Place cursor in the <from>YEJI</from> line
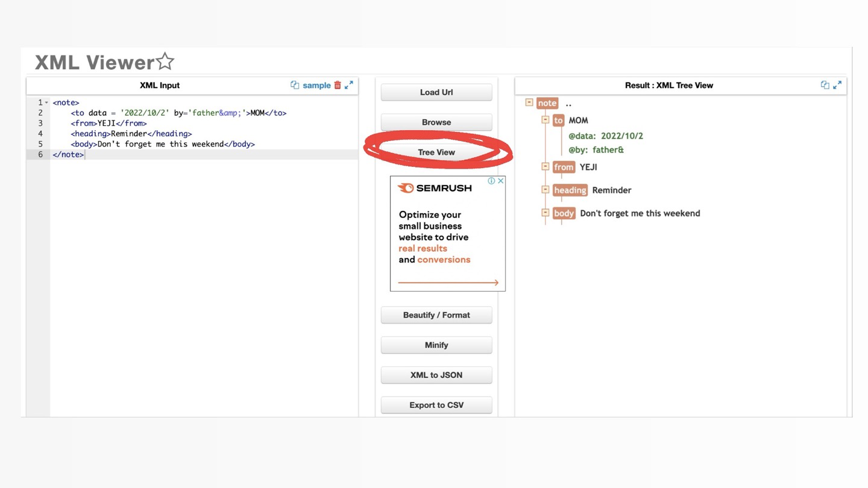This screenshot has width=868, height=488. 108,123
